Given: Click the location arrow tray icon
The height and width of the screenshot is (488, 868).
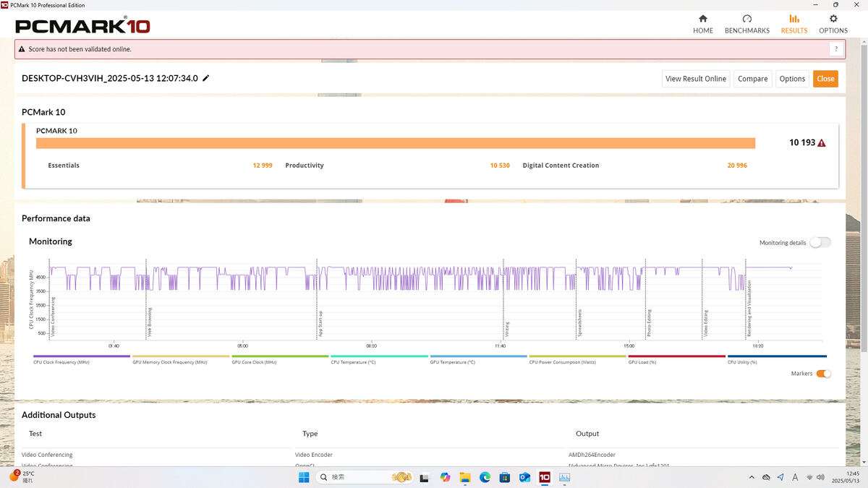Looking at the screenshot, I should click(x=780, y=477).
